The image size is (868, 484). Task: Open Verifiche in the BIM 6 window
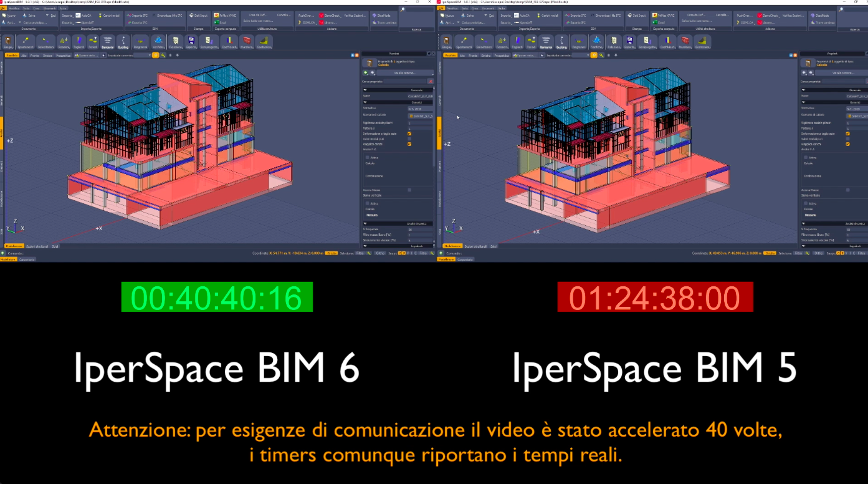click(x=158, y=42)
